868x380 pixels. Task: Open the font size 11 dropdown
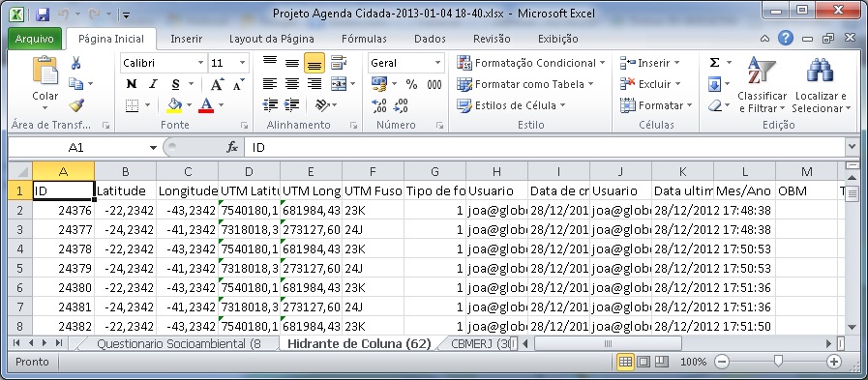[243, 63]
